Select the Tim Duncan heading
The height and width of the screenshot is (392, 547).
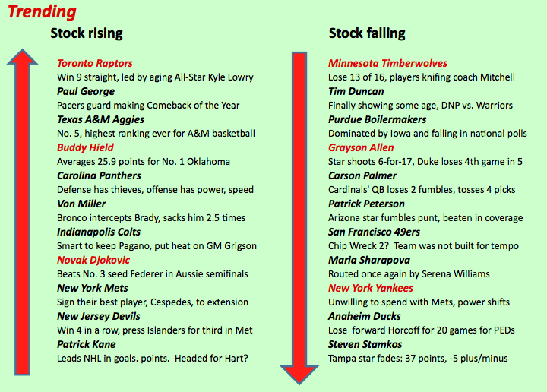(356, 91)
